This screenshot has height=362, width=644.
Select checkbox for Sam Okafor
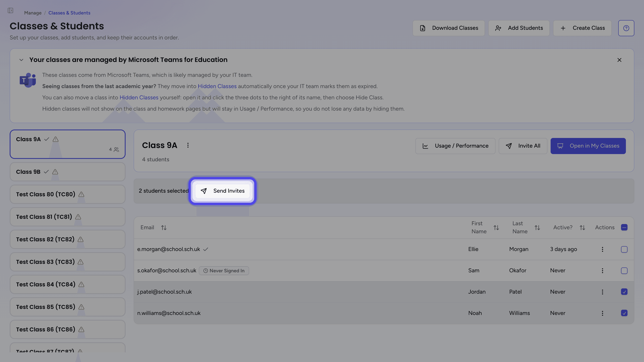(624, 270)
